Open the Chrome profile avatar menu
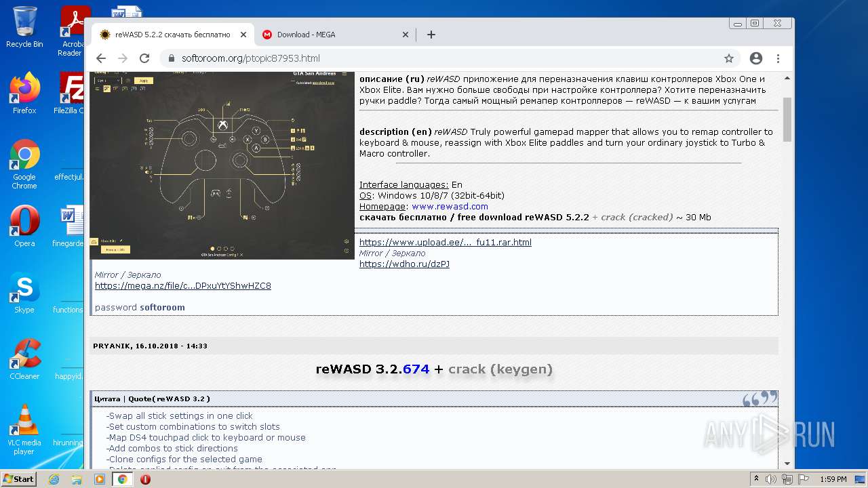The image size is (868, 488). tap(756, 58)
